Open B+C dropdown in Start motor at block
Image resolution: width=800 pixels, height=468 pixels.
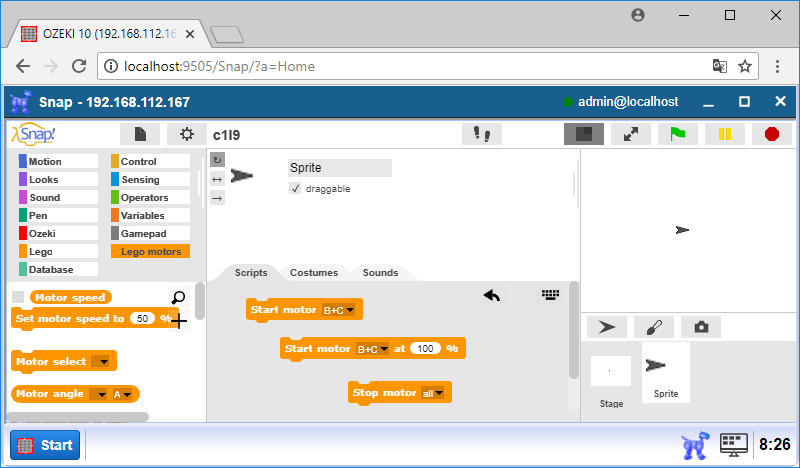point(372,349)
